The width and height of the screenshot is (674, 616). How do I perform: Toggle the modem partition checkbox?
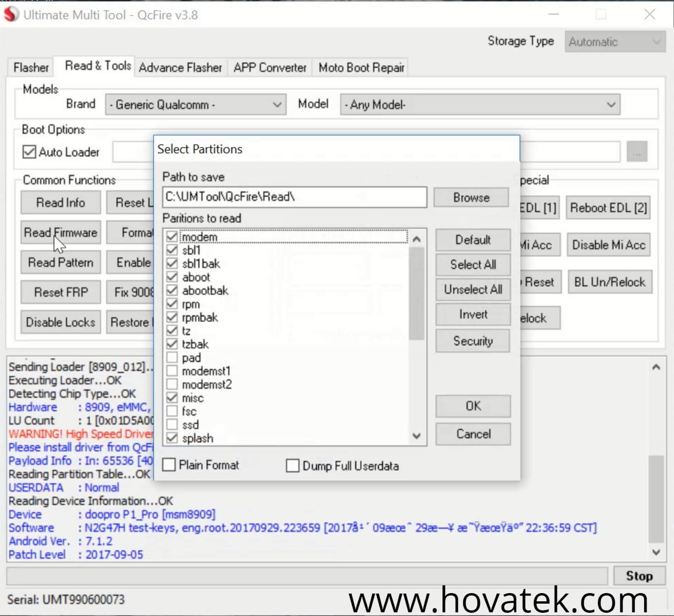point(172,237)
